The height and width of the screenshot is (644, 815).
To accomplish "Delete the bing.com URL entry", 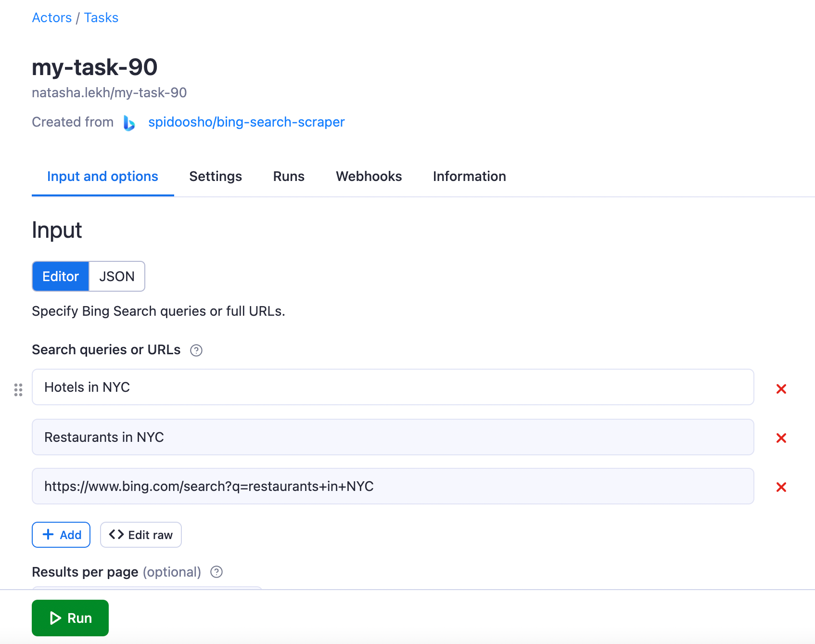I will pos(781,487).
